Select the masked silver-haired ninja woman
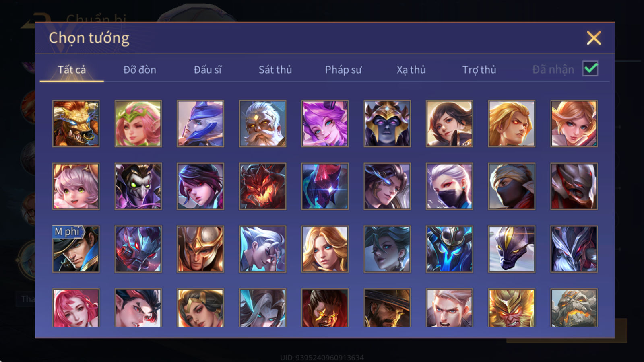The image size is (644, 362). point(449,186)
